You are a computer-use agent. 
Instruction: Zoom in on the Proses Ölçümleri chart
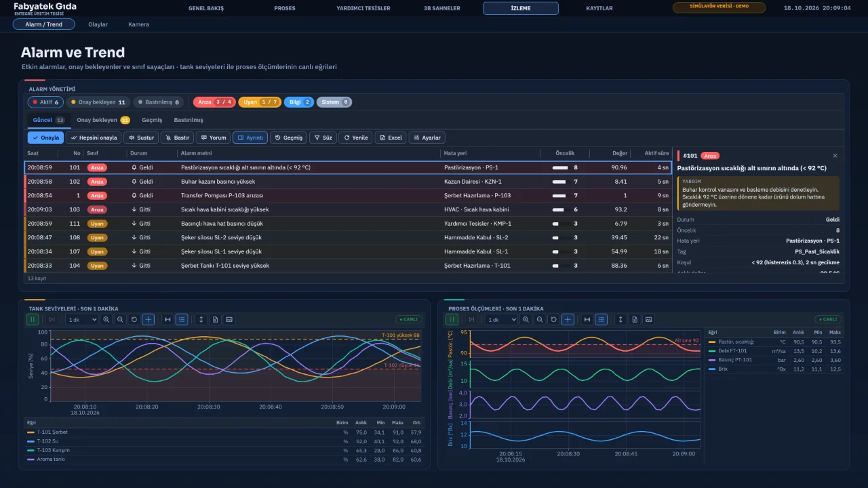point(526,319)
